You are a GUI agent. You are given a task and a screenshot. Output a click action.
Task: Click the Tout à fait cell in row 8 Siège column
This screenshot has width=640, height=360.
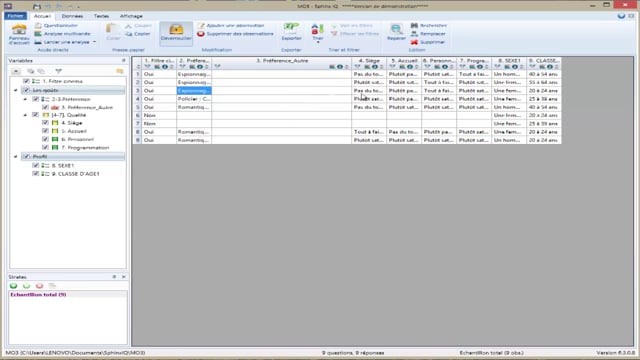(369, 132)
